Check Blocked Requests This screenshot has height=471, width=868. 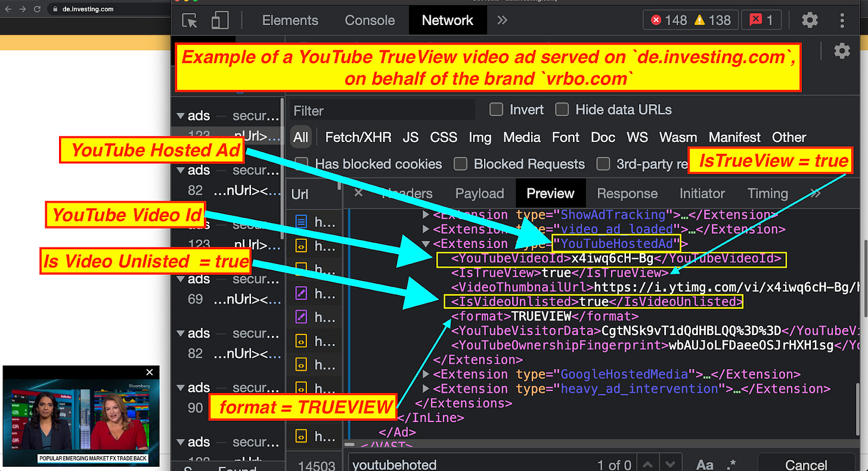pos(460,163)
